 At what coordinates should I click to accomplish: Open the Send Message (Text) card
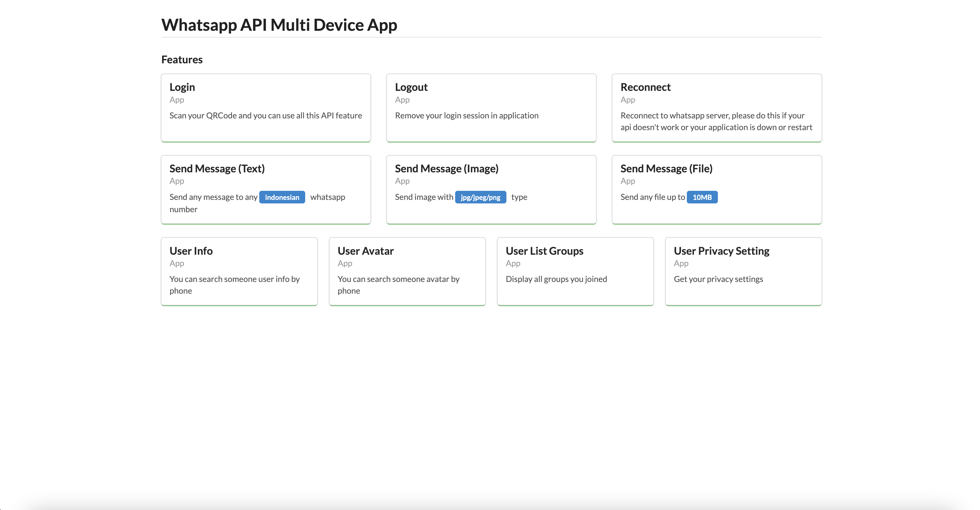click(x=266, y=190)
